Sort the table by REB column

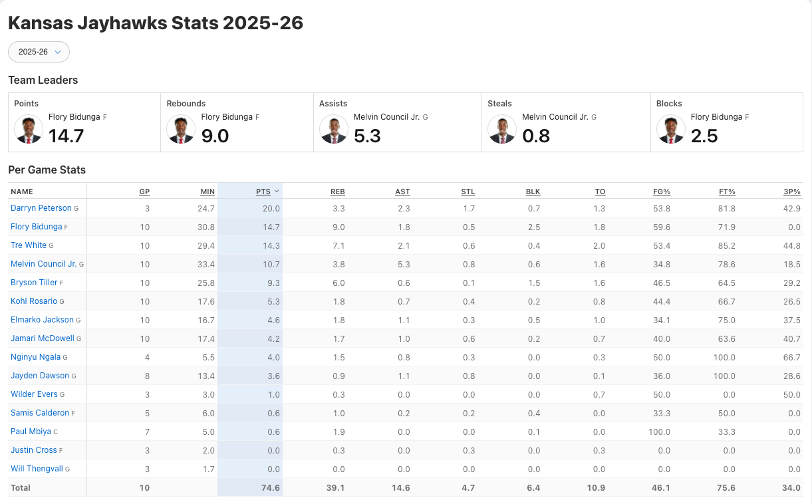pyautogui.click(x=338, y=191)
